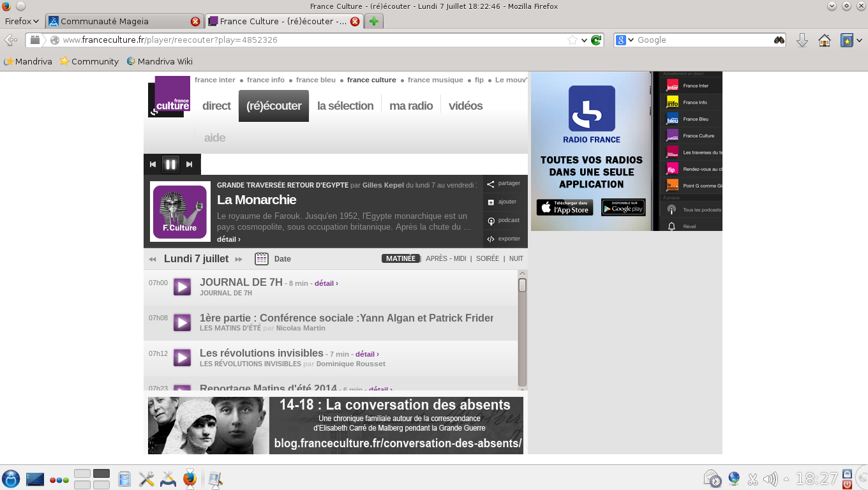Expand détail for JOURNAL DE 7H
The image size is (868, 490).
(326, 283)
